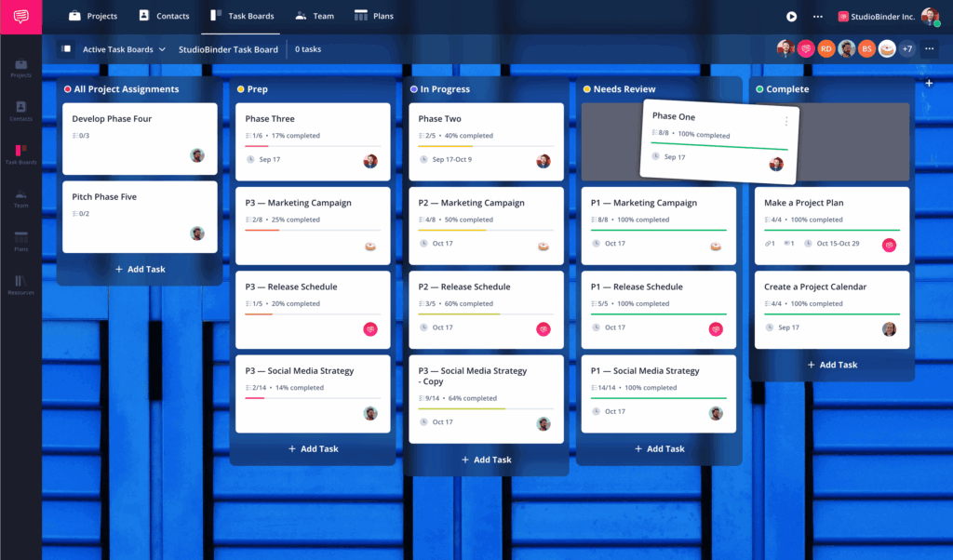The height and width of the screenshot is (560, 953).
Task: Toggle the board sidebar panel icon
Action: (x=67, y=49)
